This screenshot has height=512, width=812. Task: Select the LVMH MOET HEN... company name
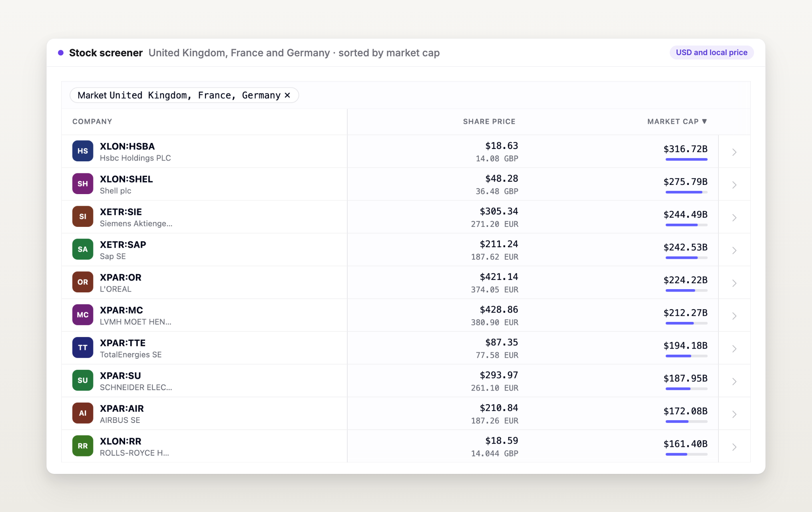pyautogui.click(x=135, y=321)
